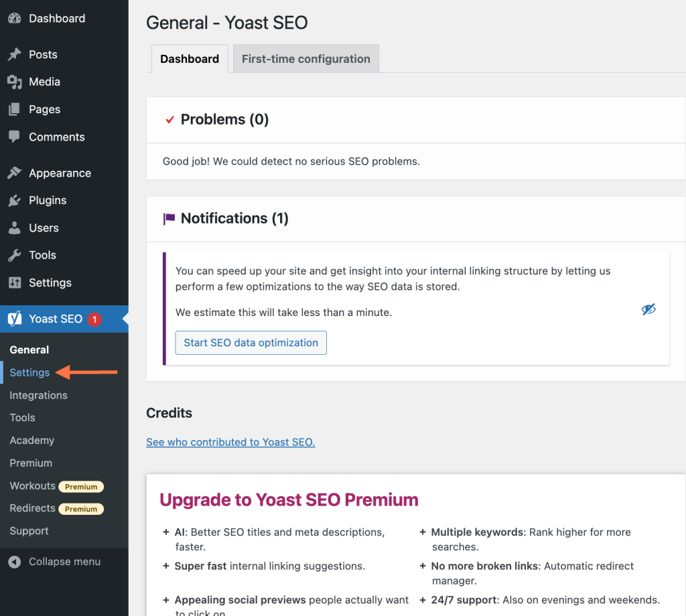Open the WordPress Settings menu item

(64, 283)
